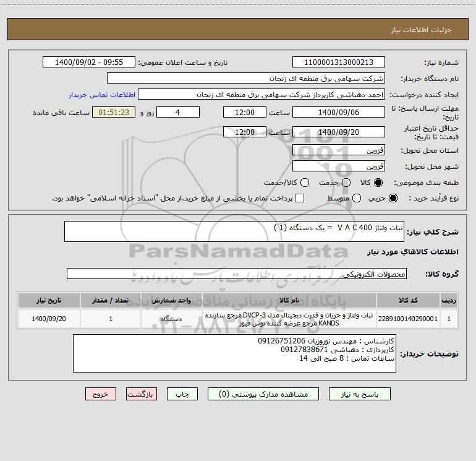Viewport: 476px width, 461px height.
Task: Click the جزئیات اطلاعات نیاز header title
Action: [x=421, y=30]
